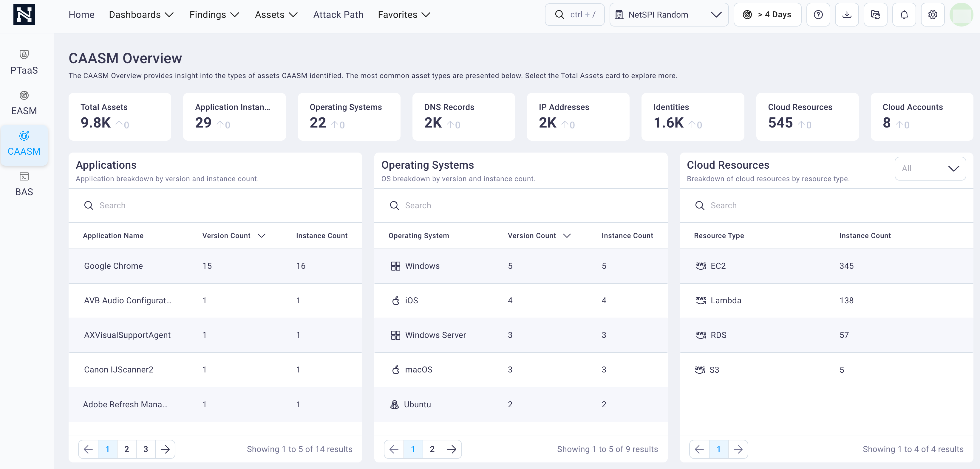The image size is (980, 469).
Task: Go to page 2 of Operating Systems
Action: pos(432,449)
